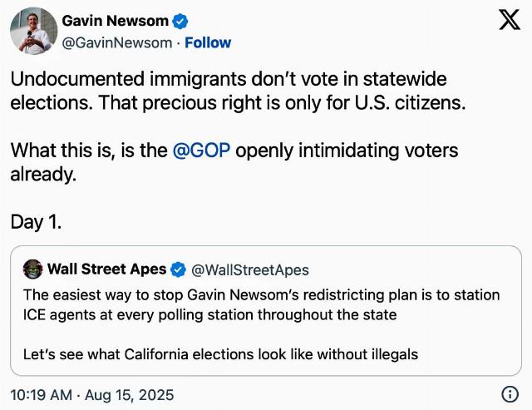
Task: Open Wall Street Apes avatar
Action: pyautogui.click(x=33, y=269)
